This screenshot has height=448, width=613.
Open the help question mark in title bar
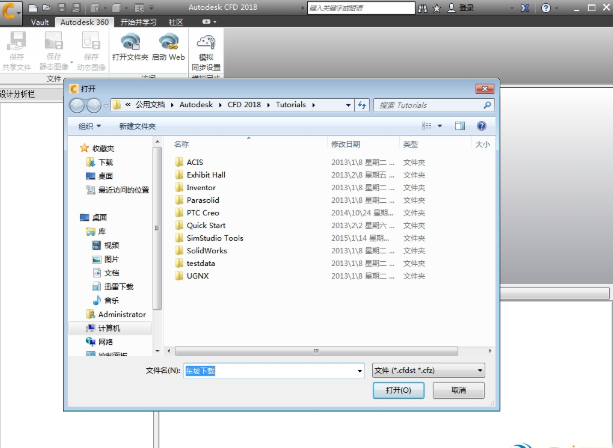point(546,8)
